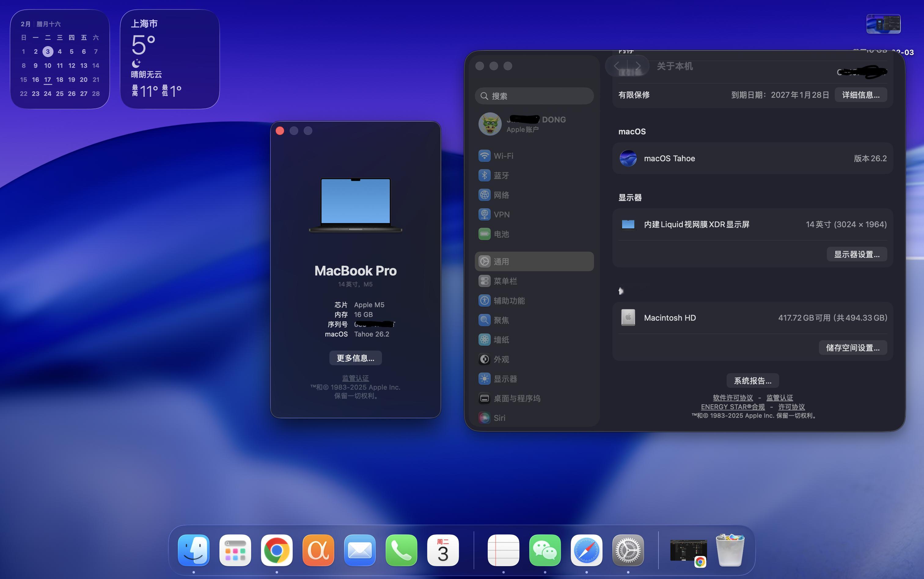The image size is (924, 579).
Task: Click 详细信息... for warranty
Action: (x=860, y=95)
